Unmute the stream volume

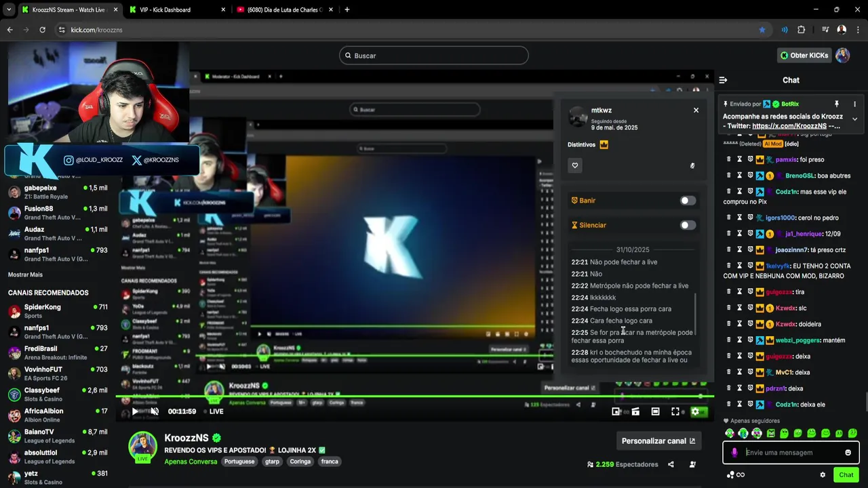tap(155, 411)
